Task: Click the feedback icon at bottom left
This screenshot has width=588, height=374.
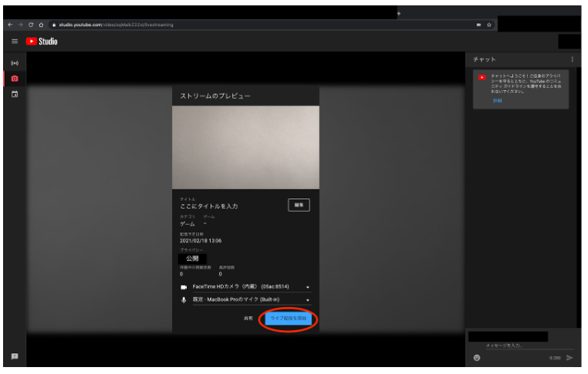Action: click(x=14, y=357)
